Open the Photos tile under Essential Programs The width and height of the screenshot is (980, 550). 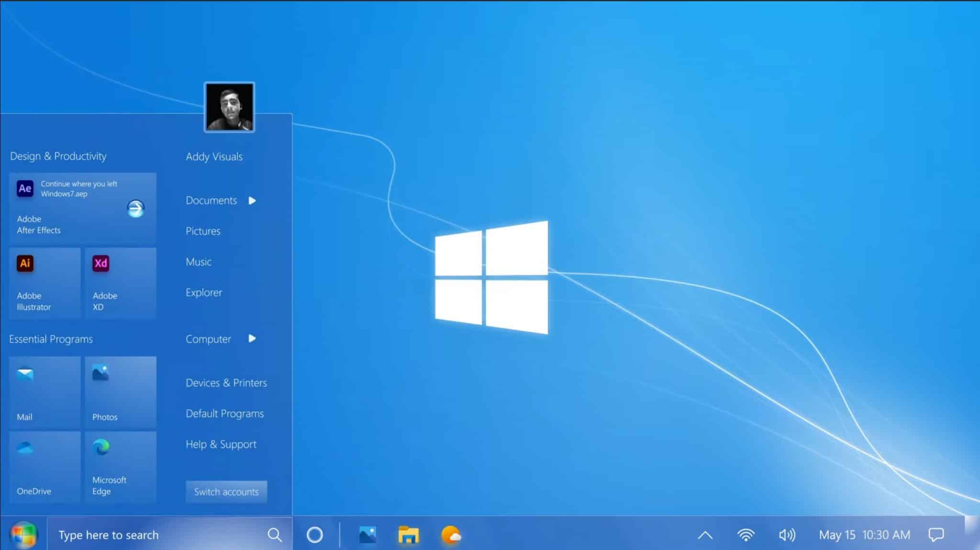point(120,391)
